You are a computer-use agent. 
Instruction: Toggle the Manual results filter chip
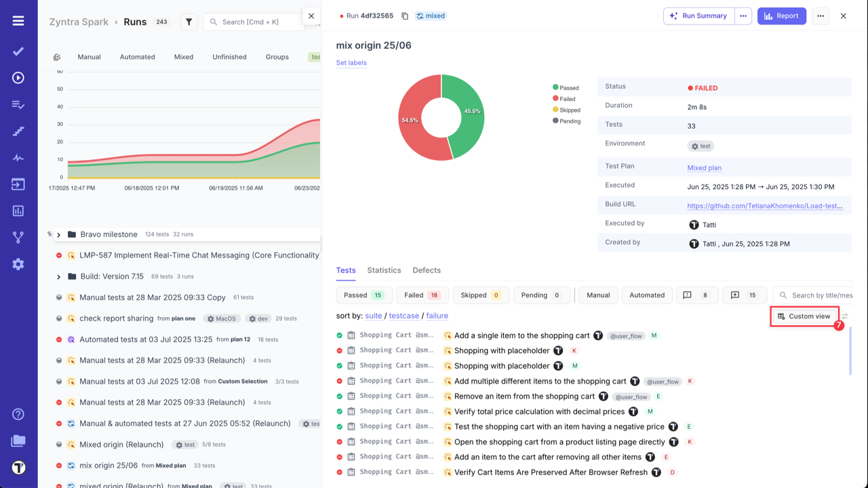click(x=597, y=295)
